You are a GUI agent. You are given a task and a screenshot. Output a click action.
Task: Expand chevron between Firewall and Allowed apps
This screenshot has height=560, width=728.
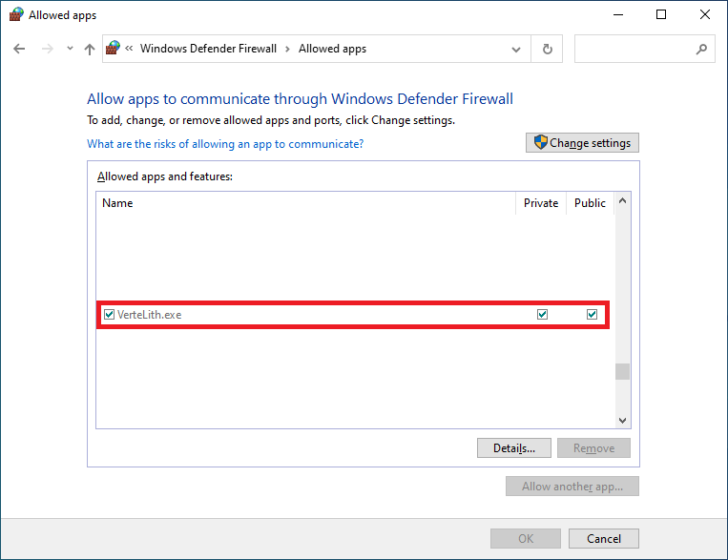coord(287,49)
